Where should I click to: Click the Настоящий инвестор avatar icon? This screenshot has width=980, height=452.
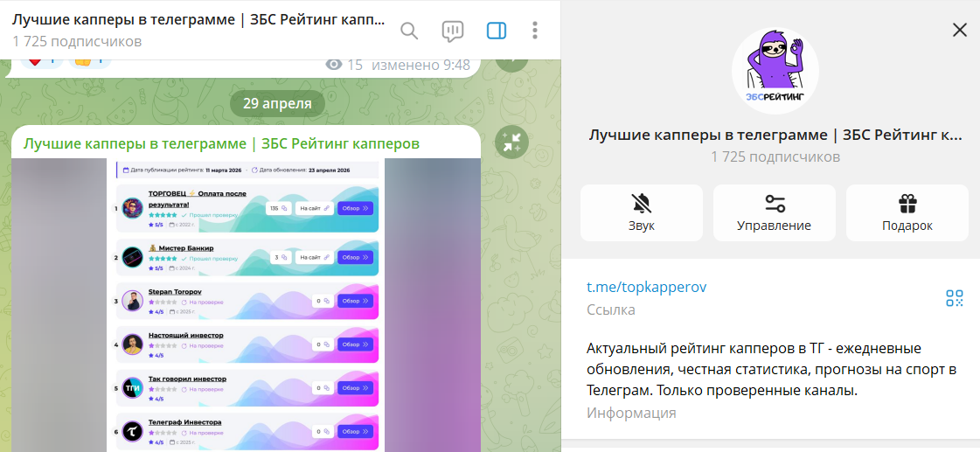pos(133,344)
